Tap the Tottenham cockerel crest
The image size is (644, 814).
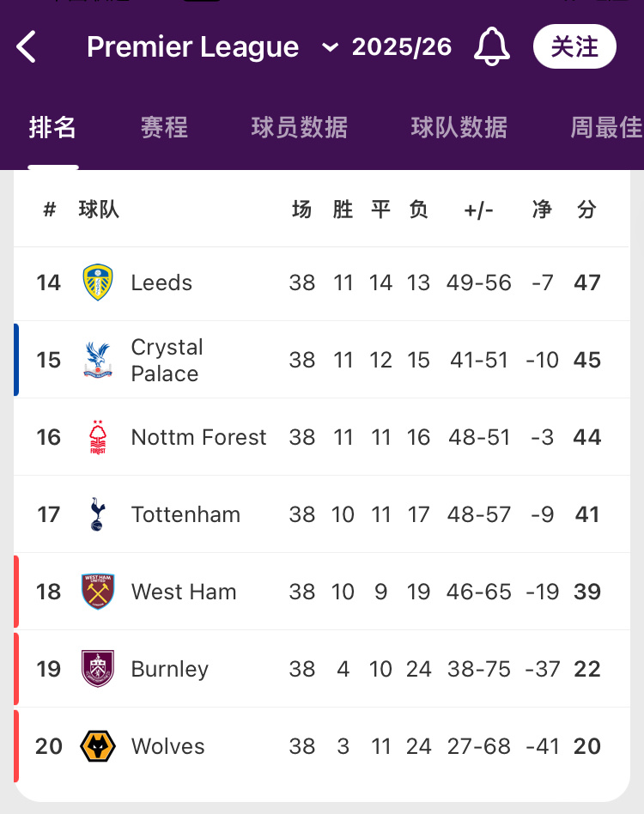point(98,514)
